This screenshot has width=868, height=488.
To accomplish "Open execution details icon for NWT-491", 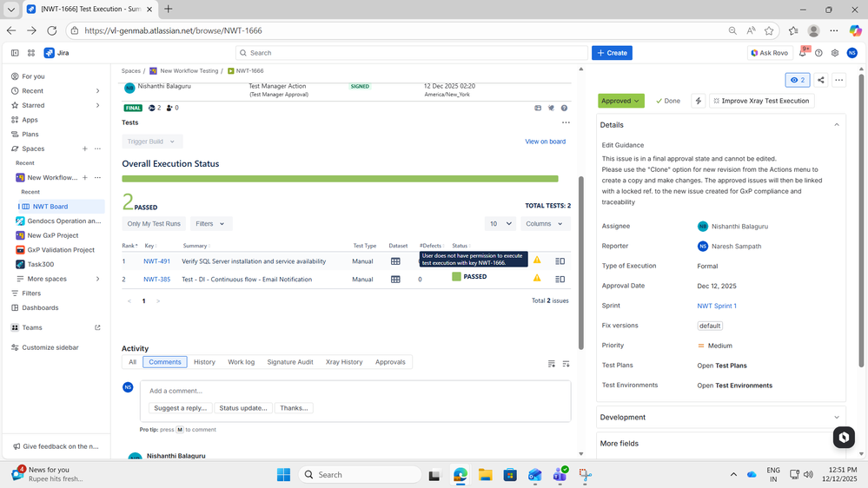I will [560, 261].
